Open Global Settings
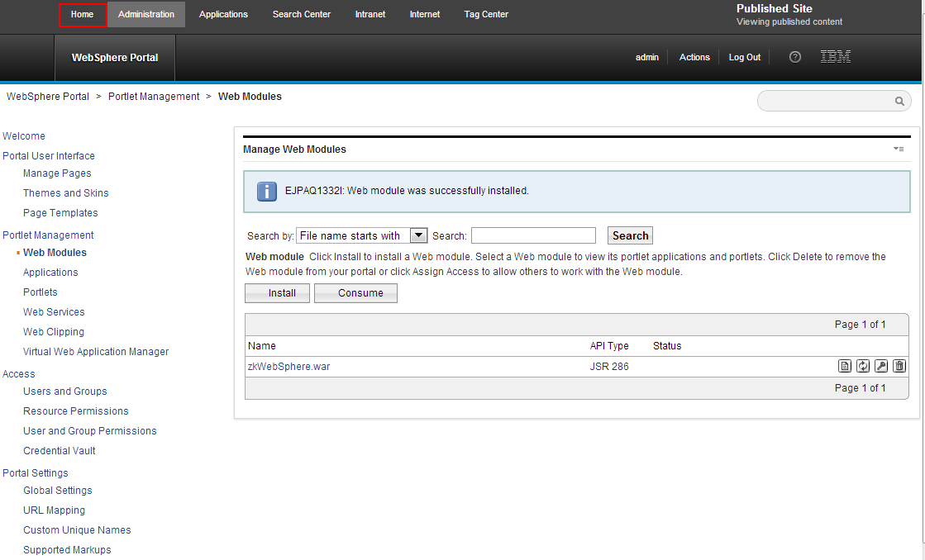The height and width of the screenshot is (560, 925). click(x=58, y=491)
